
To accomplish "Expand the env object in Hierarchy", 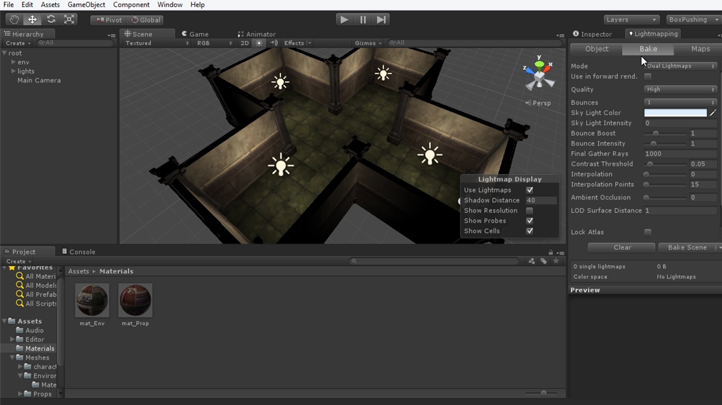I will pos(13,62).
